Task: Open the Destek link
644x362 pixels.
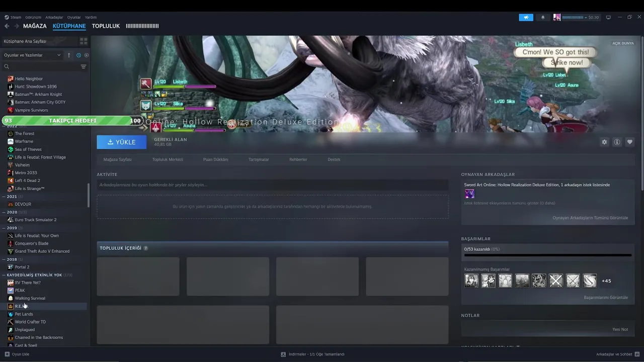Action: pos(334,159)
